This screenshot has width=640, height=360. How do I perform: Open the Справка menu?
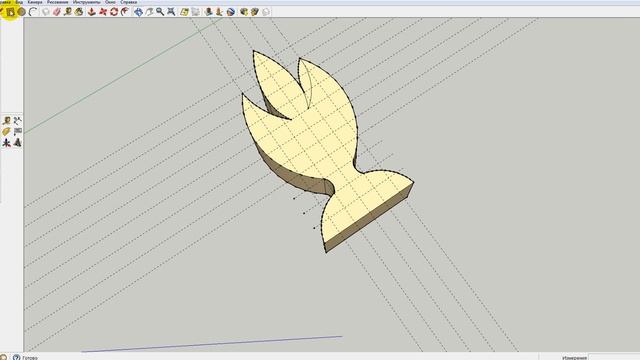coord(129,2)
